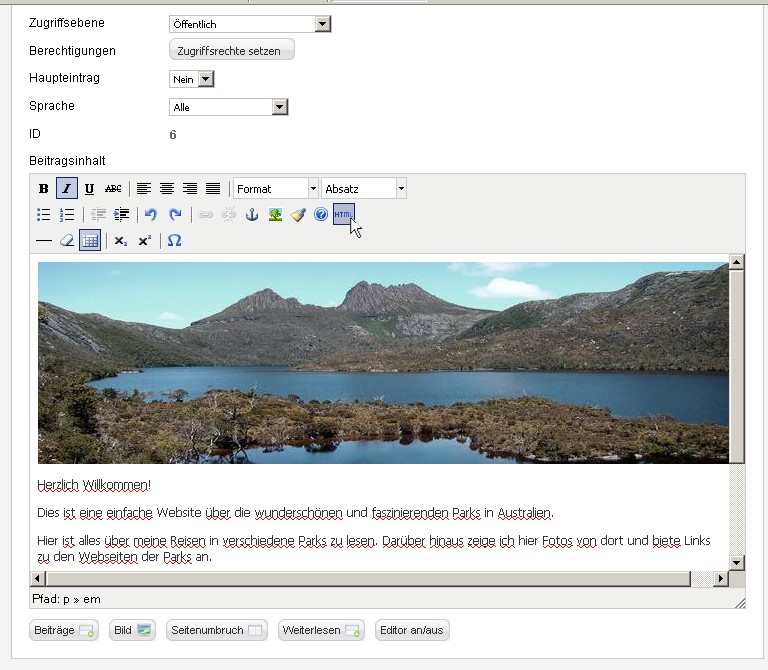Open the Zugriffsebene dropdown

(250, 24)
